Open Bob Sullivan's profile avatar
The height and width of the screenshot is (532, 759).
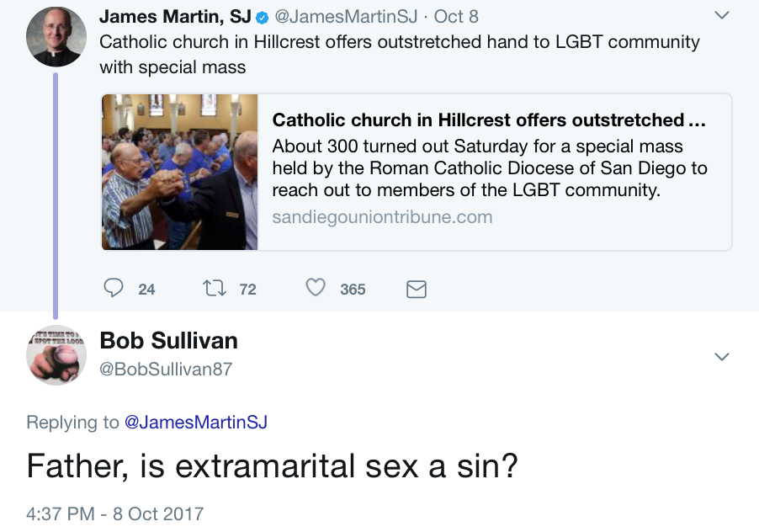click(x=56, y=355)
